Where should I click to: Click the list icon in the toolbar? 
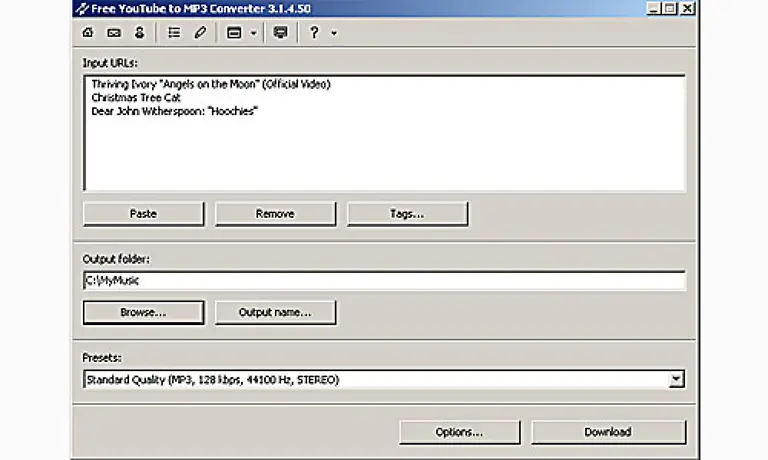[x=174, y=33]
